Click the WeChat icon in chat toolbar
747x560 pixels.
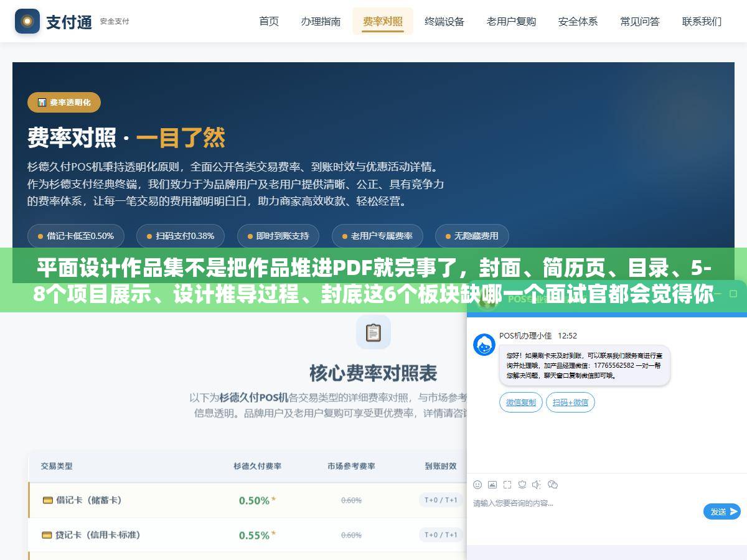(x=552, y=484)
